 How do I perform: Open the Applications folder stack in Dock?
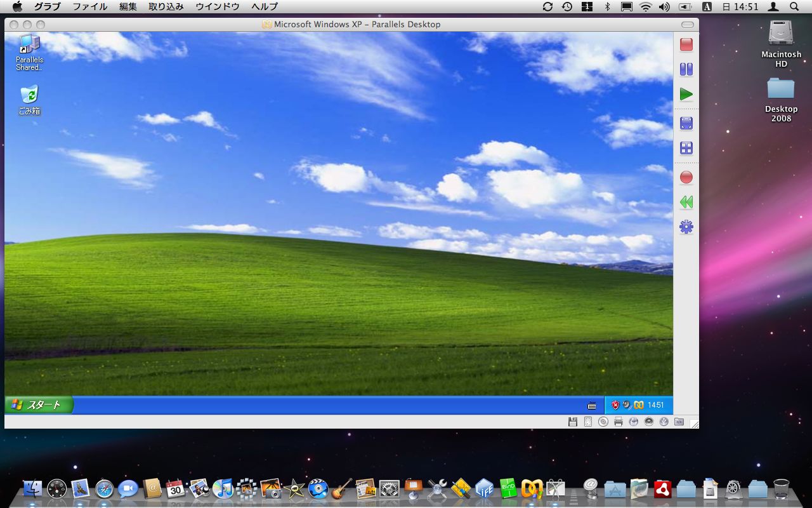click(615, 488)
